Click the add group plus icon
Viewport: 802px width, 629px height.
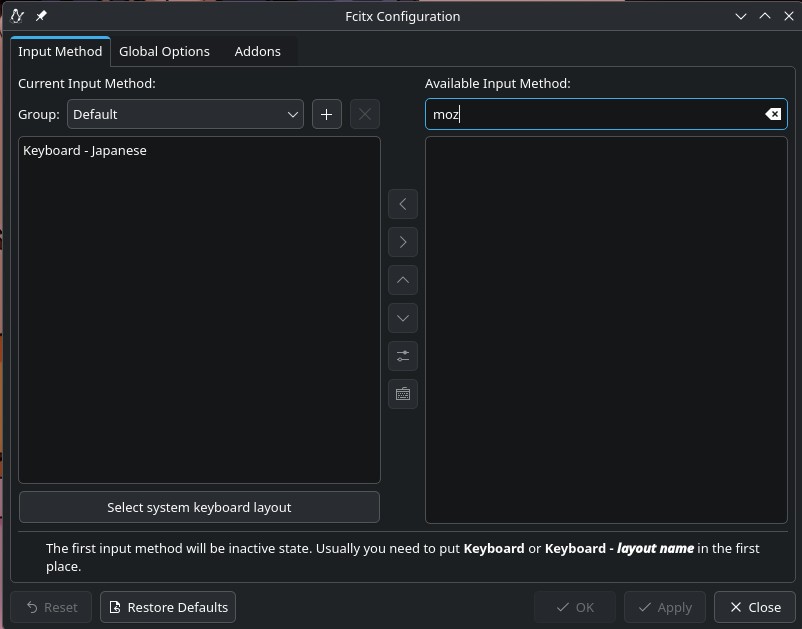point(326,114)
